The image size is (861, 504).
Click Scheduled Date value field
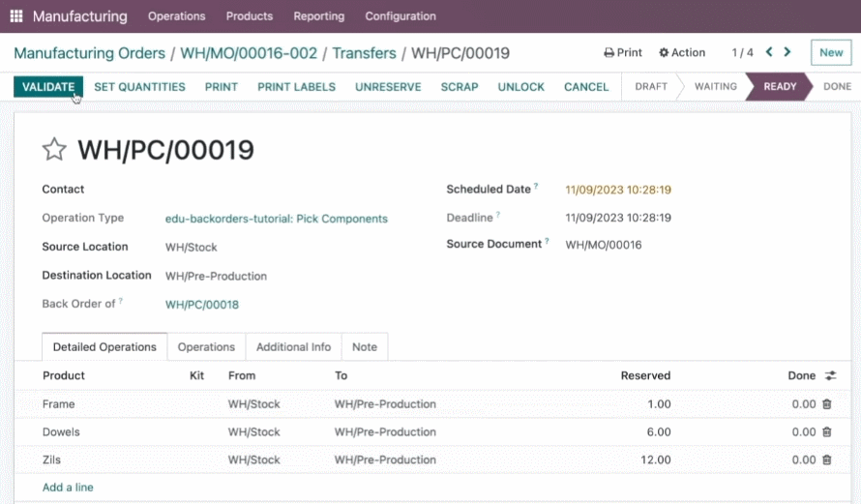[618, 190]
